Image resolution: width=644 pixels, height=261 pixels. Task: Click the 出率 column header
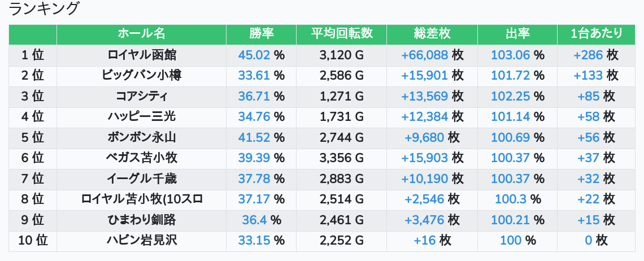click(517, 34)
